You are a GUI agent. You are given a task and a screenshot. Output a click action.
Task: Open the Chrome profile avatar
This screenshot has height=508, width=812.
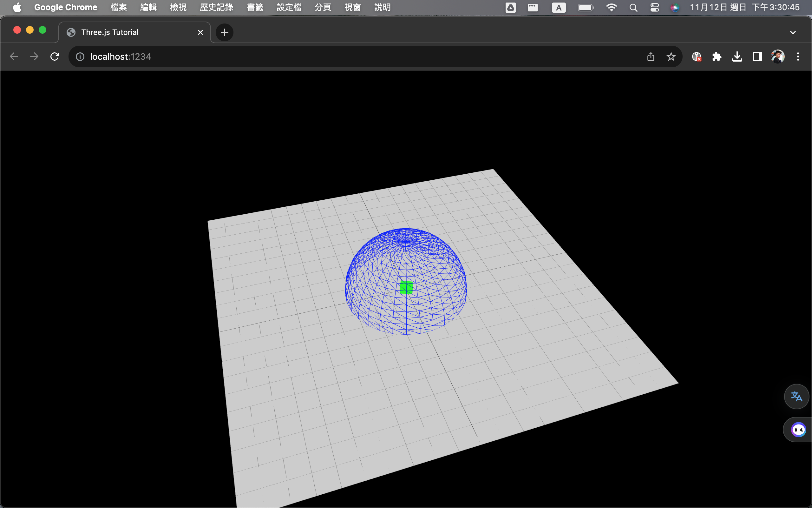[777, 57]
